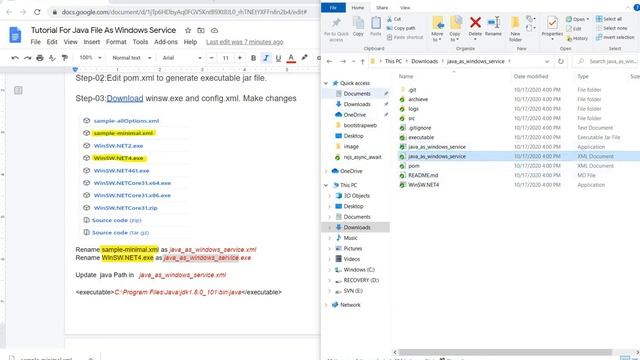640x360 pixels.
Task: Toggle Italic formatting in Docs
Action: 266,58
